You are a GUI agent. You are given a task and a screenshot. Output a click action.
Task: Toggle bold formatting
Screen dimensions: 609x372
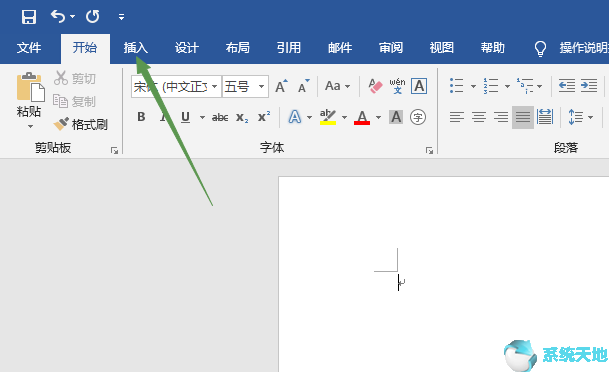click(141, 117)
